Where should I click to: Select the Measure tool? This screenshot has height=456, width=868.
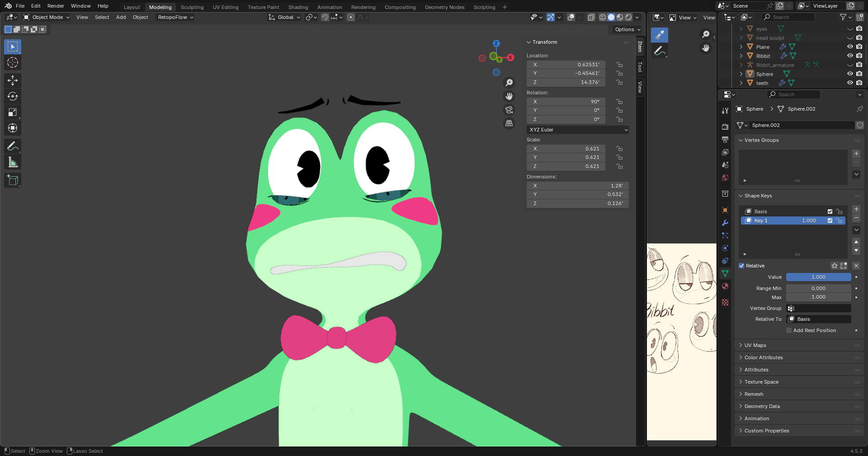13,162
